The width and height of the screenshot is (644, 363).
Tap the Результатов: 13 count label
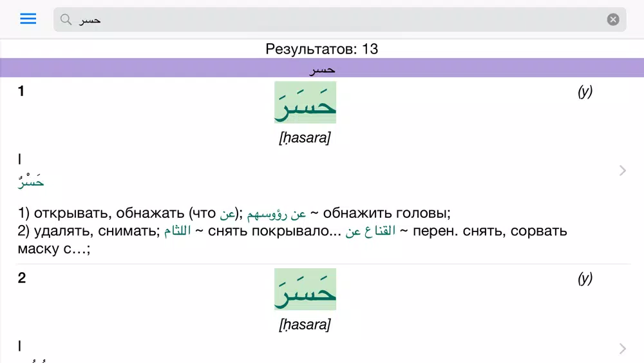(x=322, y=49)
